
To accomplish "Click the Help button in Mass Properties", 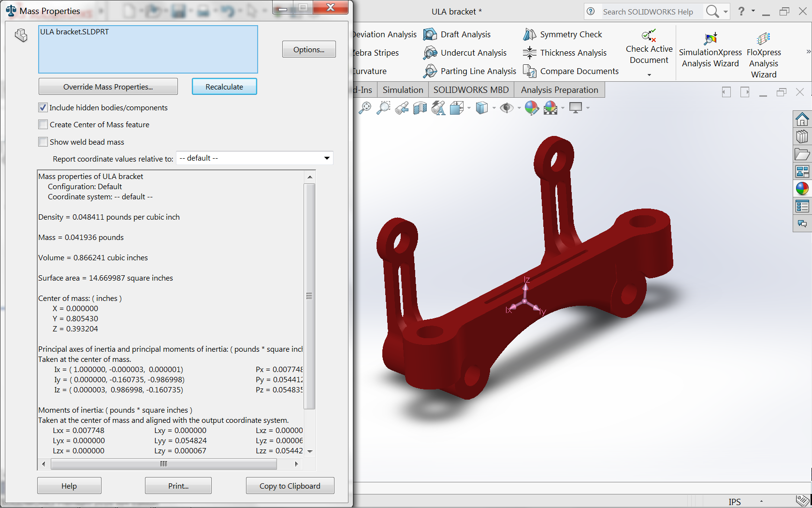I will pos(69,486).
